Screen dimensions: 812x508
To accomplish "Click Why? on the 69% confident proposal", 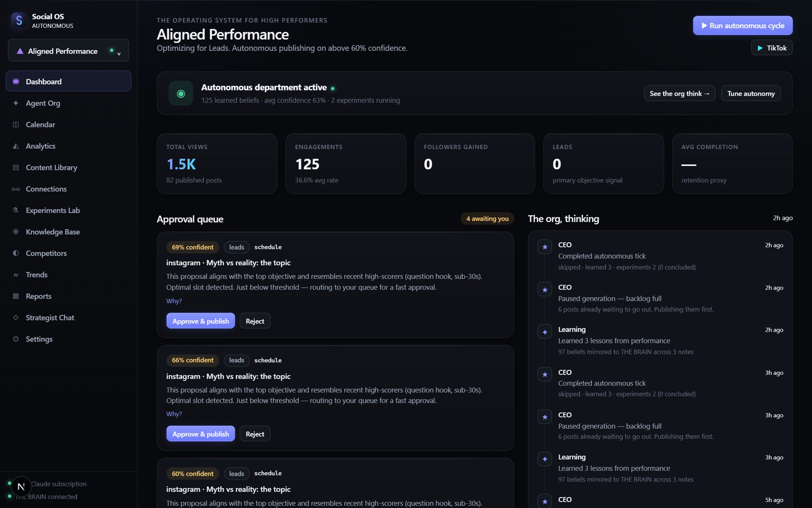I will pyautogui.click(x=174, y=301).
